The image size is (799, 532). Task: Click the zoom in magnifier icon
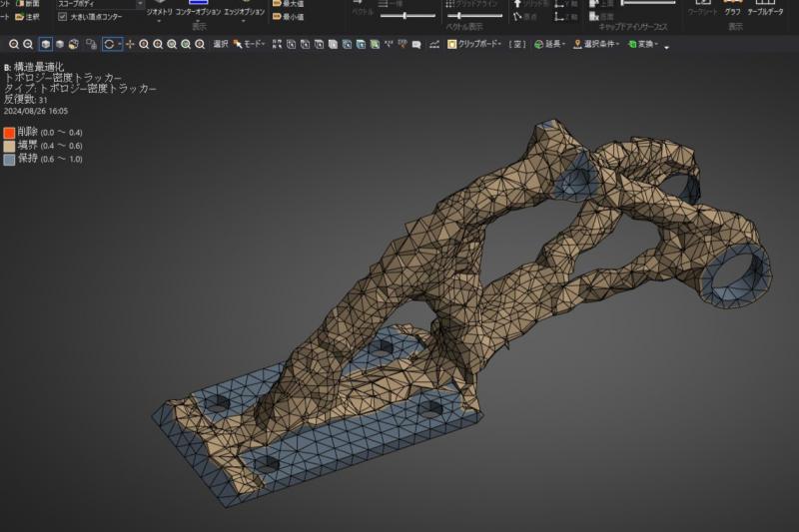pos(14,45)
